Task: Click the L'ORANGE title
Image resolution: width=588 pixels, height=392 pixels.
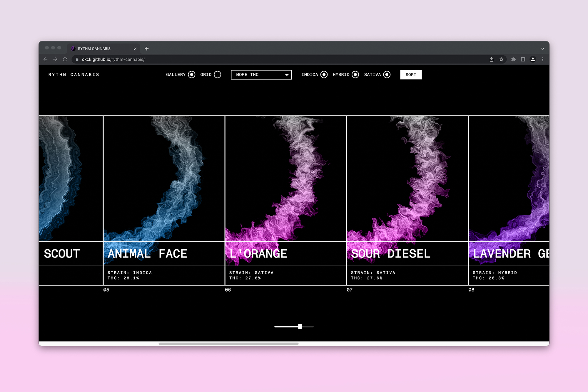Action: coord(258,254)
